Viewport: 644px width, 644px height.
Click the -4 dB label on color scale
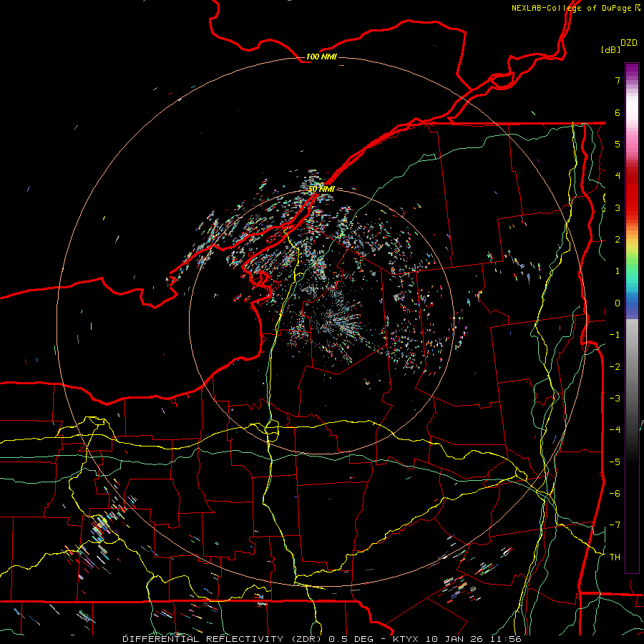pos(615,429)
